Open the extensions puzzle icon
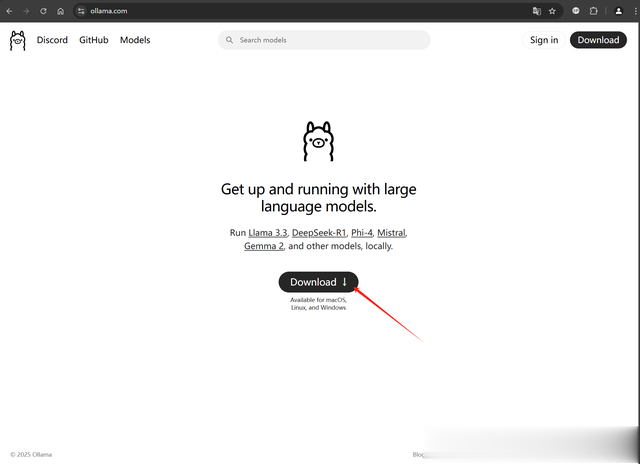 tap(593, 11)
